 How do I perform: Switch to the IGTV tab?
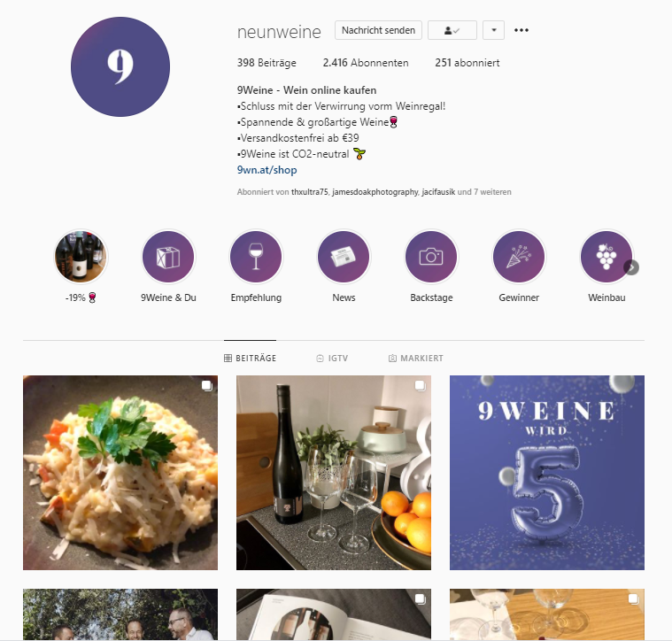tap(332, 359)
